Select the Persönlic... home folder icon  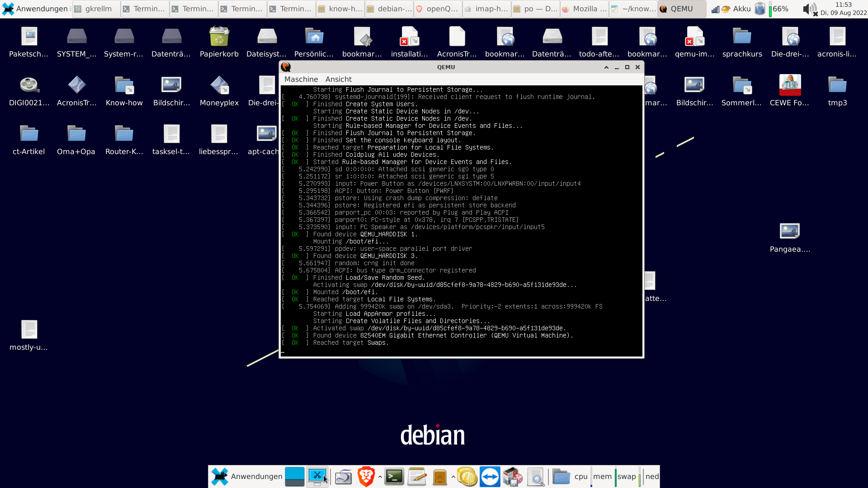[314, 42]
